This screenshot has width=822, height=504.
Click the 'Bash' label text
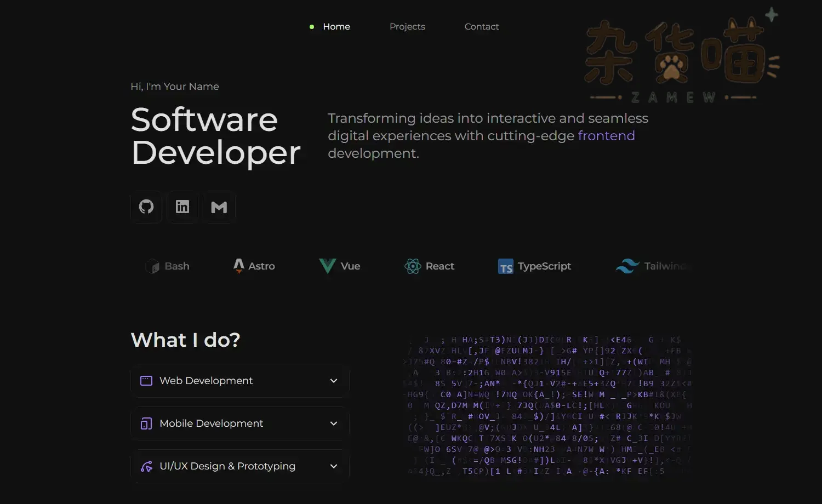[177, 266]
